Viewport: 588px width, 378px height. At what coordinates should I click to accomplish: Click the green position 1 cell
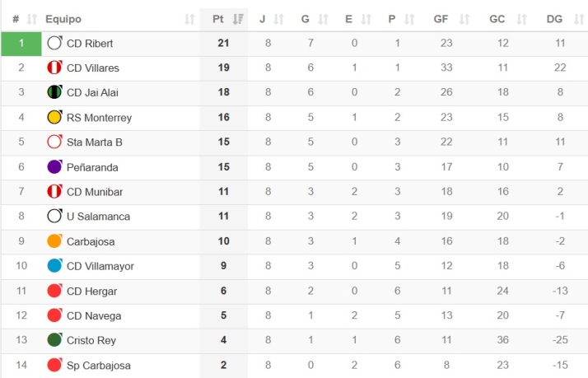coord(21,43)
